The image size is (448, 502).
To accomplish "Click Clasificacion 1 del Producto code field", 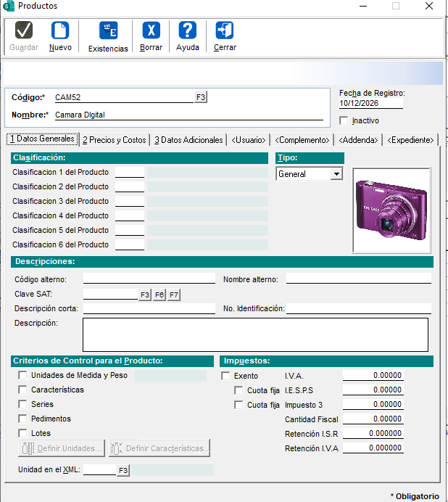I will pos(130,172).
